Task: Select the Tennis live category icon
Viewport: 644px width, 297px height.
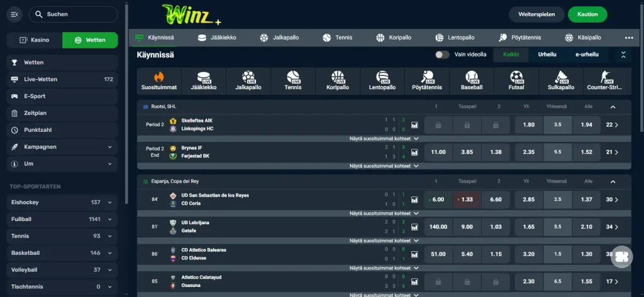Action: 293,81
